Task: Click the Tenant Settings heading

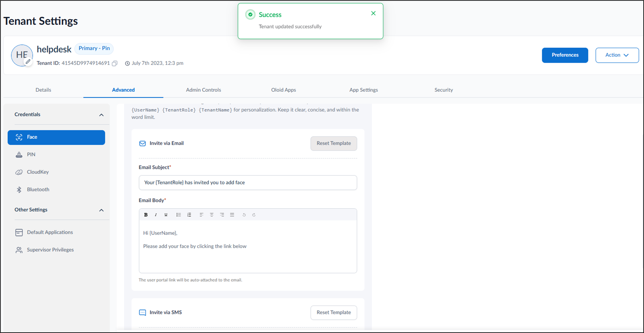Action: click(x=40, y=21)
